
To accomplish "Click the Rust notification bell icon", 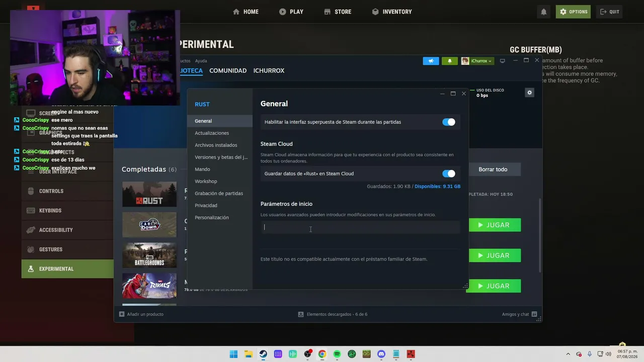I will coord(543,12).
